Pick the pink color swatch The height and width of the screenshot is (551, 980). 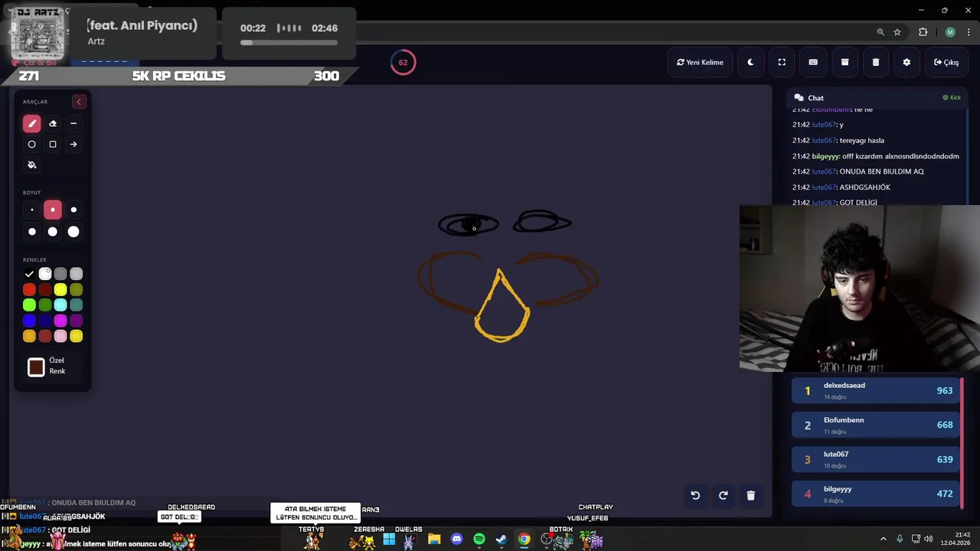pyautogui.click(x=60, y=336)
